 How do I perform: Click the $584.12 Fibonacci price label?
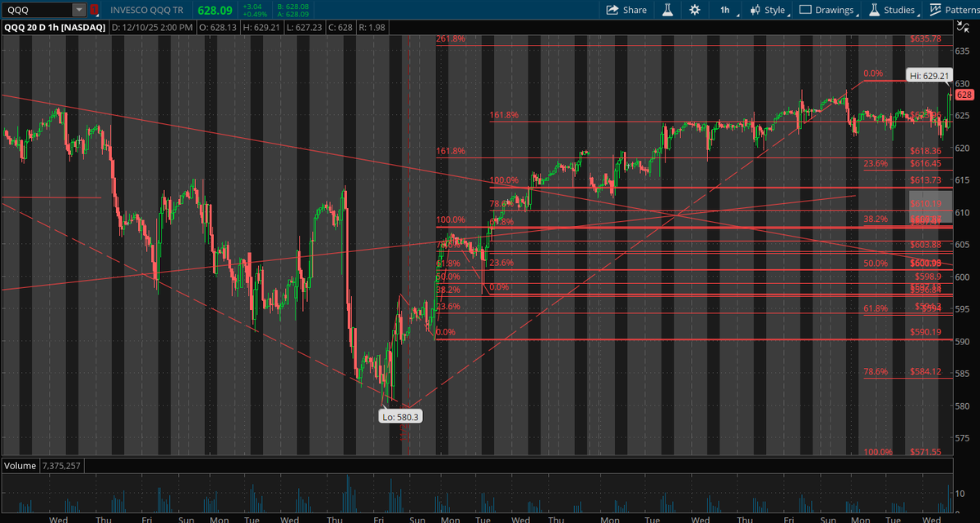coord(926,370)
